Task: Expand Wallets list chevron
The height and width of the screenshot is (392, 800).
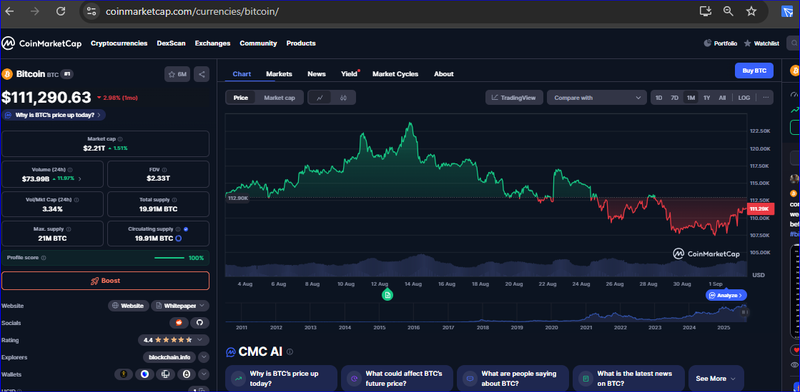Action: tap(204, 374)
